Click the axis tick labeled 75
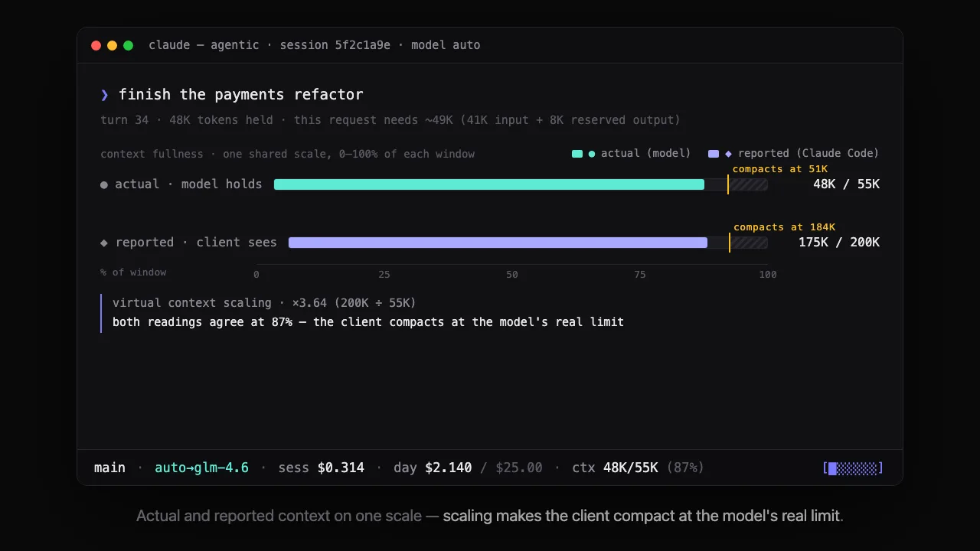 click(640, 275)
